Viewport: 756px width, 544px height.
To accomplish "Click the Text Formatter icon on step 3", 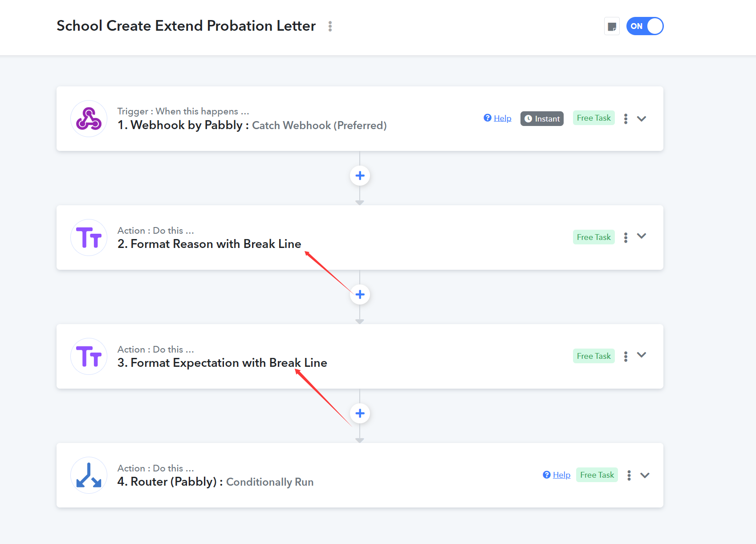I will pyautogui.click(x=89, y=357).
